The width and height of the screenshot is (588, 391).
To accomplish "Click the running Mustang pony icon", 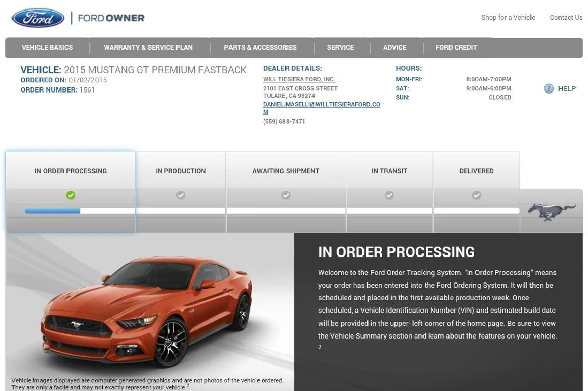I will (552, 211).
